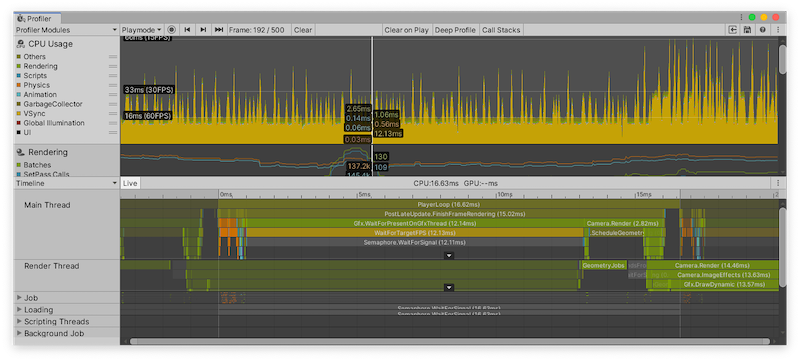Toggle Clear on Play
Image resolution: width=800 pixels, height=361 pixels.
(406, 30)
